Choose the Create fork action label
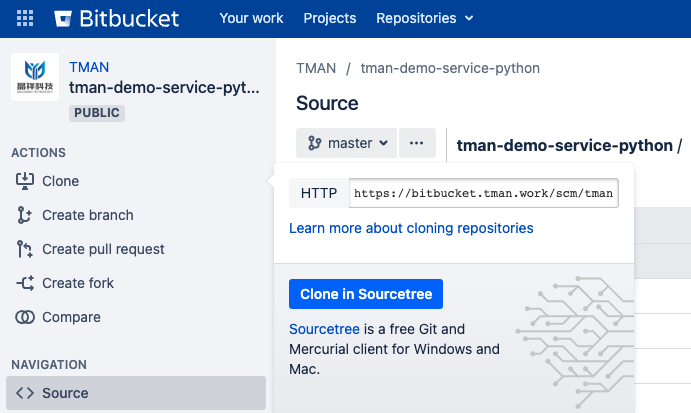The height and width of the screenshot is (413, 691). tap(78, 283)
